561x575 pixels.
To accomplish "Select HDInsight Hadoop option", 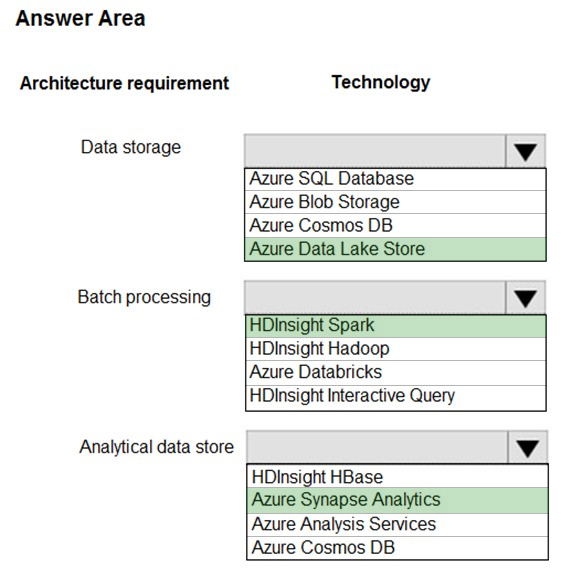I will (396, 349).
